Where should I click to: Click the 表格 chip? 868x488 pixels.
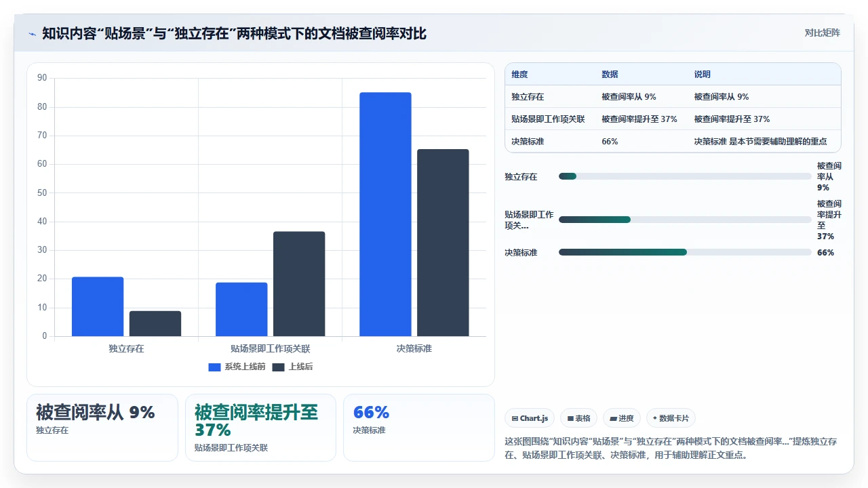[579, 418]
